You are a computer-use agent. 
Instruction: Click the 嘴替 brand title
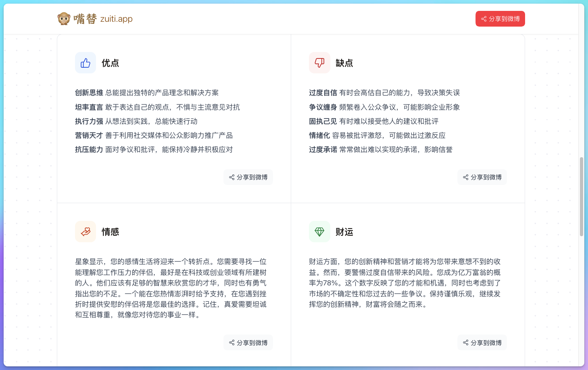[x=85, y=19]
